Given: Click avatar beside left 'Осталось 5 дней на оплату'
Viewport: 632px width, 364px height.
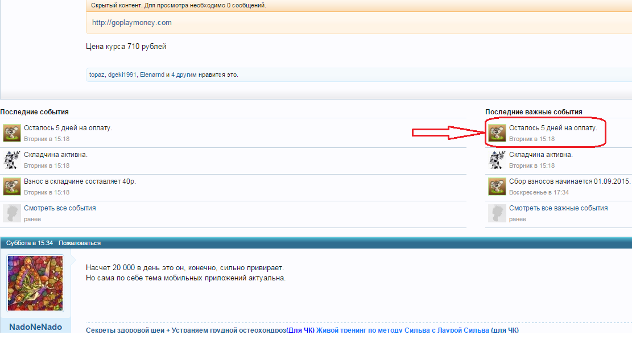Looking at the screenshot, I should (12, 133).
